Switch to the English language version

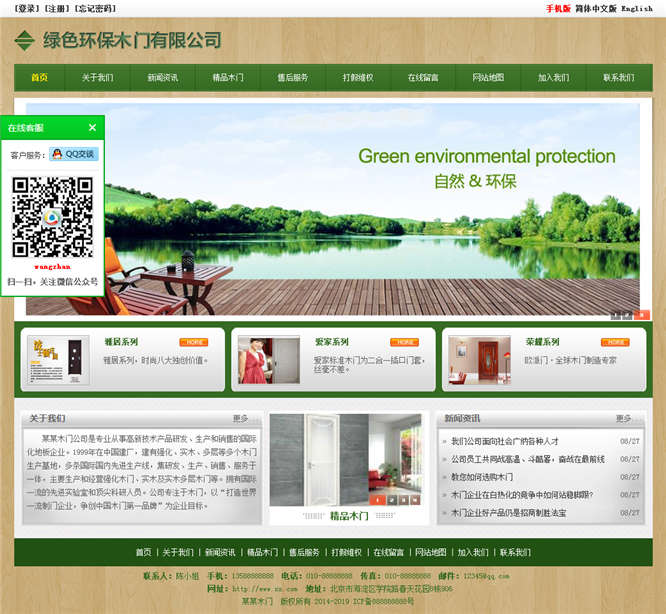(x=636, y=8)
